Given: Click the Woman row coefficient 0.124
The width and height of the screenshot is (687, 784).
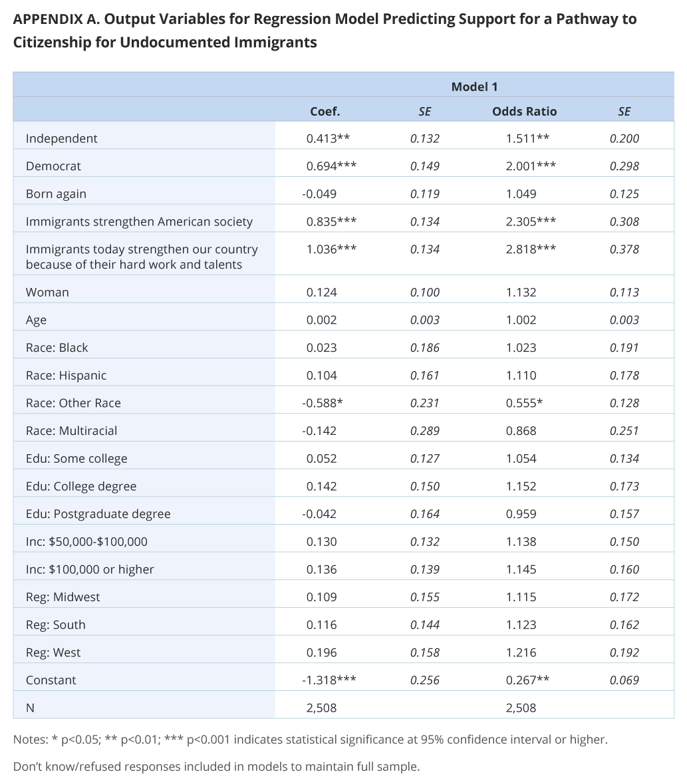Looking at the screenshot, I should tap(321, 292).
